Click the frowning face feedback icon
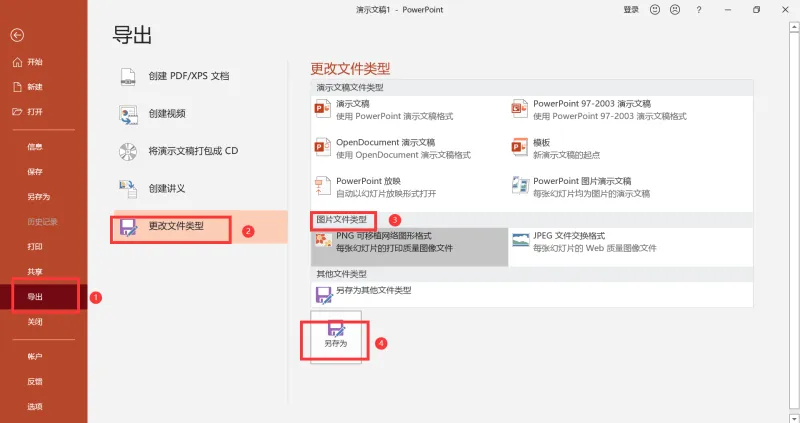The height and width of the screenshot is (423, 800). click(674, 10)
